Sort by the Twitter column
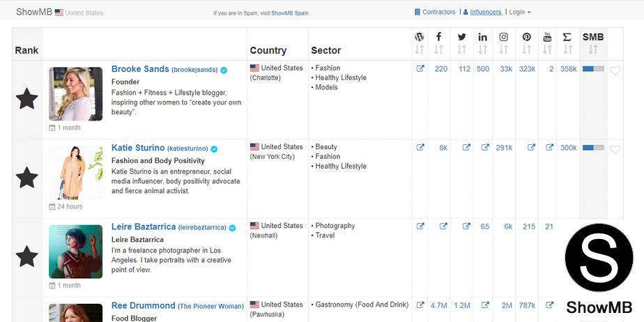The image size is (644, 322). (x=461, y=49)
